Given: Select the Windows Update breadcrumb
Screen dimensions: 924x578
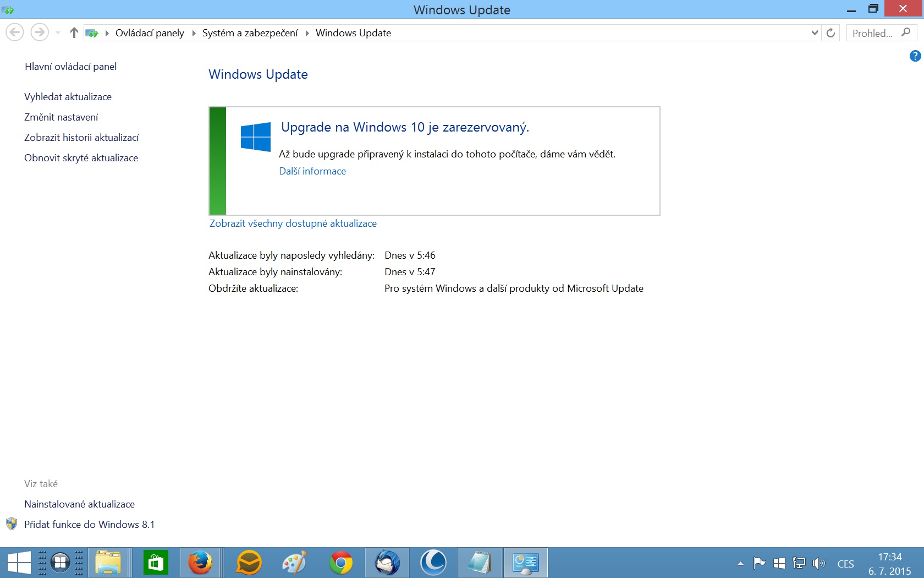Looking at the screenshot, I should point(353,33).
